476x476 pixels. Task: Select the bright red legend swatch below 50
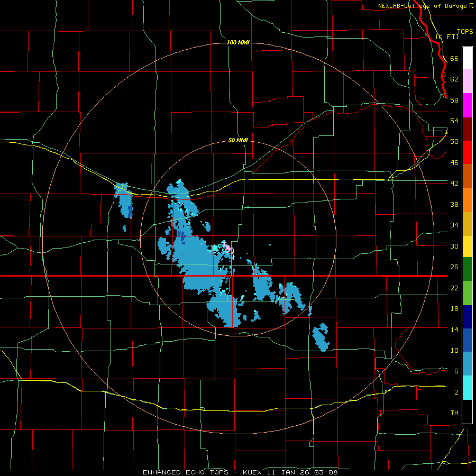(x=467, y=153)
